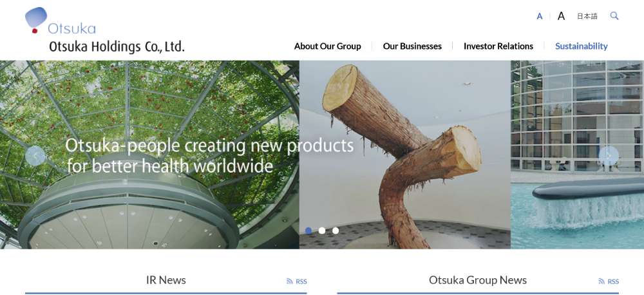The width and height of the screenshot is (644, 295).
Task: Click the IR News heading
Action: [x=166, y=280]
